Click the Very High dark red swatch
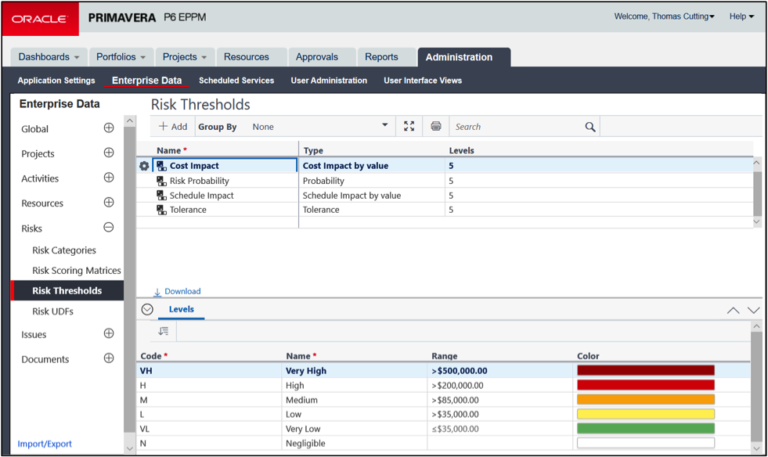Viewport: 768px width, 457px height. pyautogui.click(x=645, y=370)
